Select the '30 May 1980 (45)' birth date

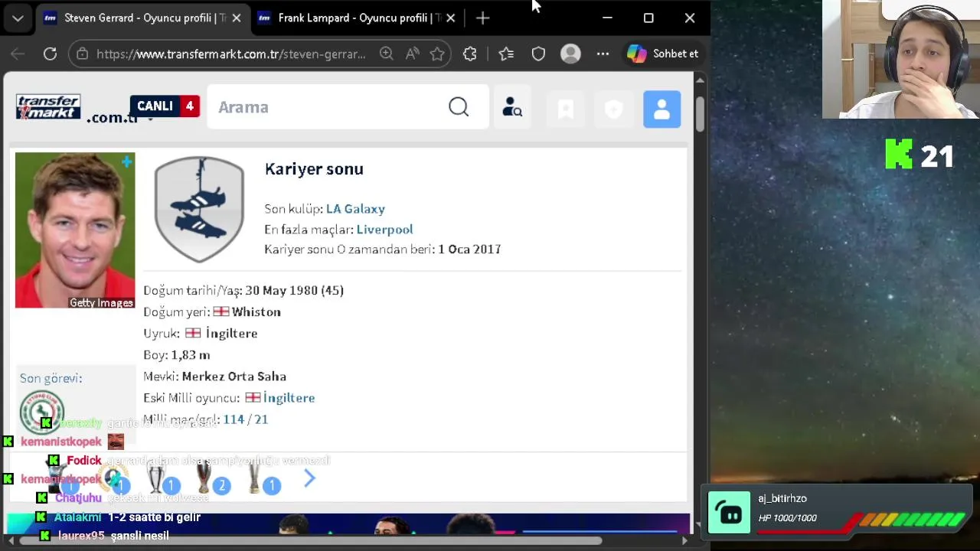[x=295, y=291]
